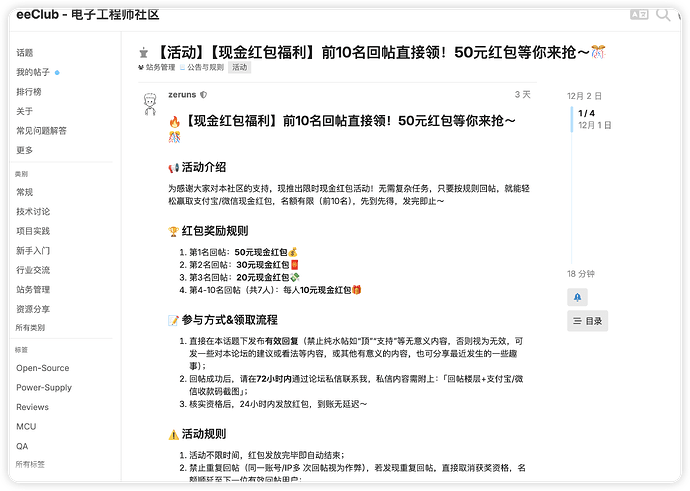690x491 pixels.
Task: Click the notification bell button in timeline
Action: point(578,297)
